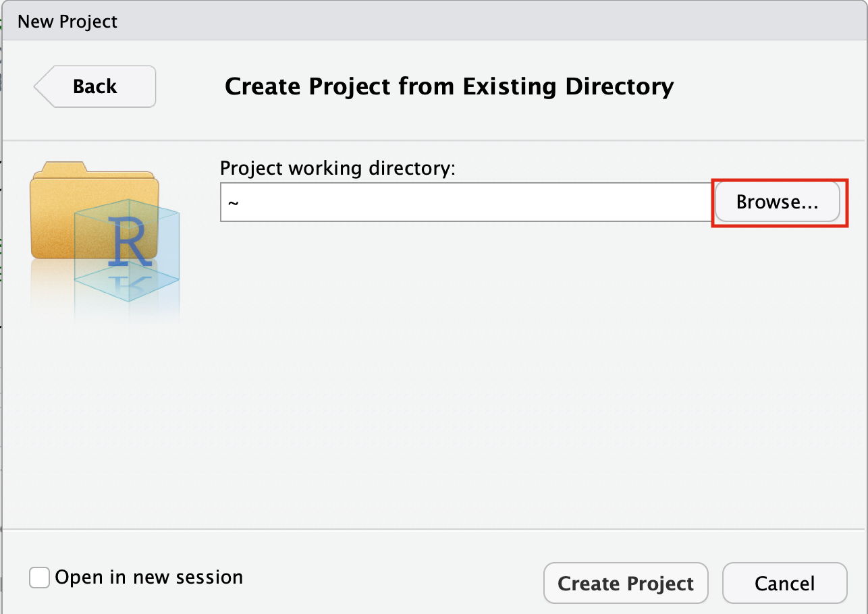Focus the Project working directory text field
The image size is (868, 614).
pyautogui.click(x=466, y=202)
